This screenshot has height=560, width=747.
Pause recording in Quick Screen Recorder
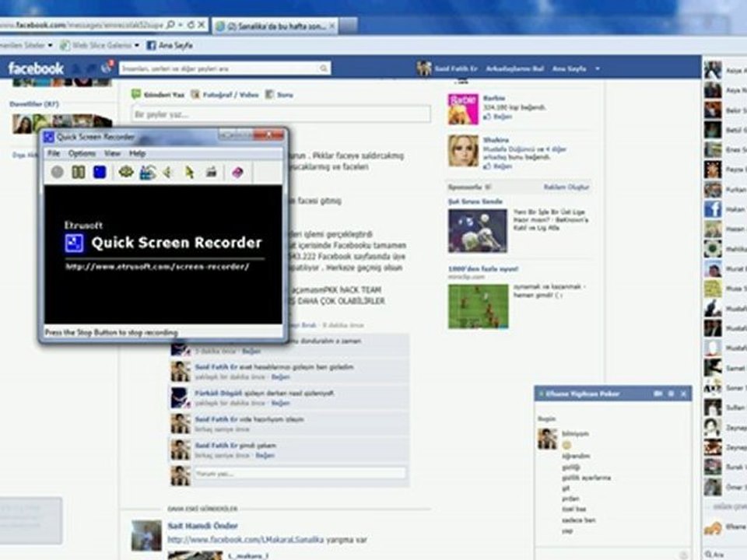(x=78, y=172)
